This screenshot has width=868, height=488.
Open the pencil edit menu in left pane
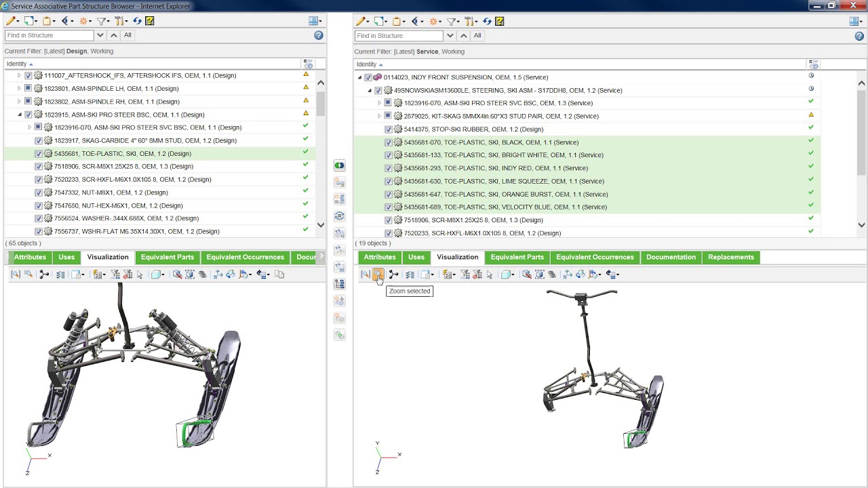(x=12, y=21)
